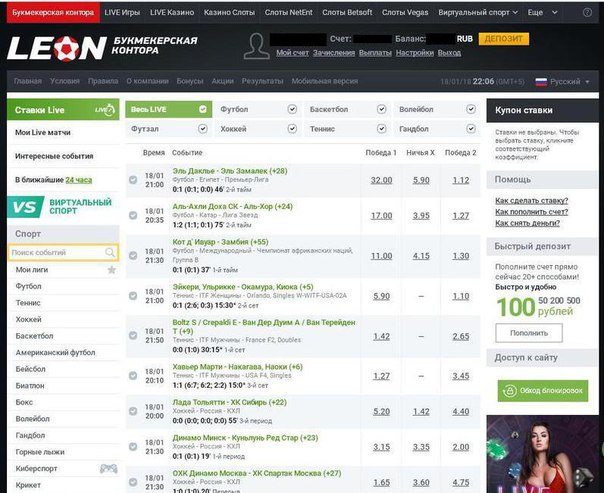Viewport: 604px width, 493px height.
Task: Click the round marker for Эль Даклье match
Action: click(x=133, y=180)
